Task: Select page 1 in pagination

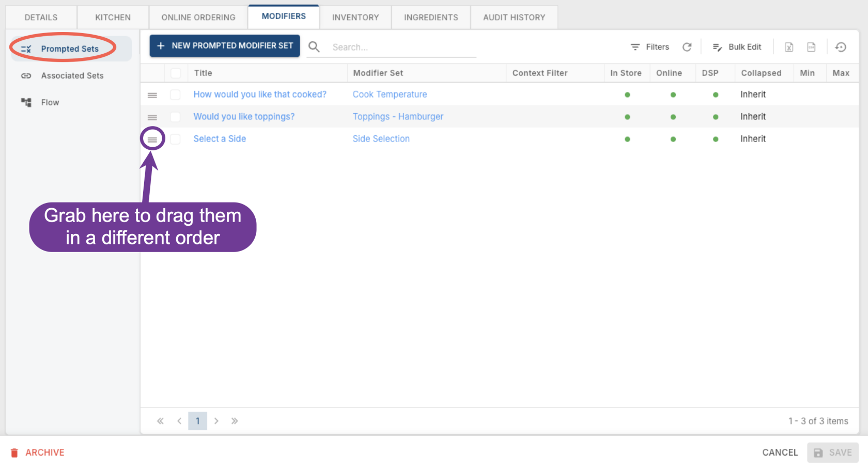Action: pos(197,421)
